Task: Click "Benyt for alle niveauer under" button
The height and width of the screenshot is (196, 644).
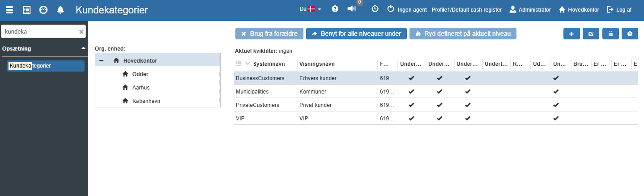Action: (356, 34)
